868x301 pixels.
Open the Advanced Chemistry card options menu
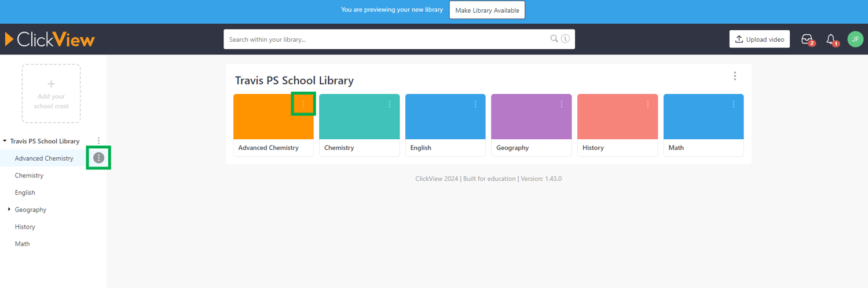pyautogui.click(x=303, y=104)
